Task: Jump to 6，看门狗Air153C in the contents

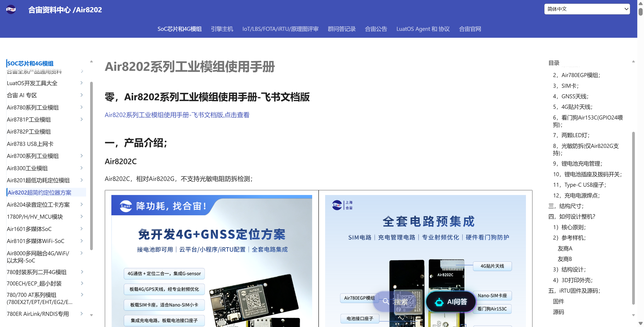Action: pyautogui.click(x=588, y=121)
